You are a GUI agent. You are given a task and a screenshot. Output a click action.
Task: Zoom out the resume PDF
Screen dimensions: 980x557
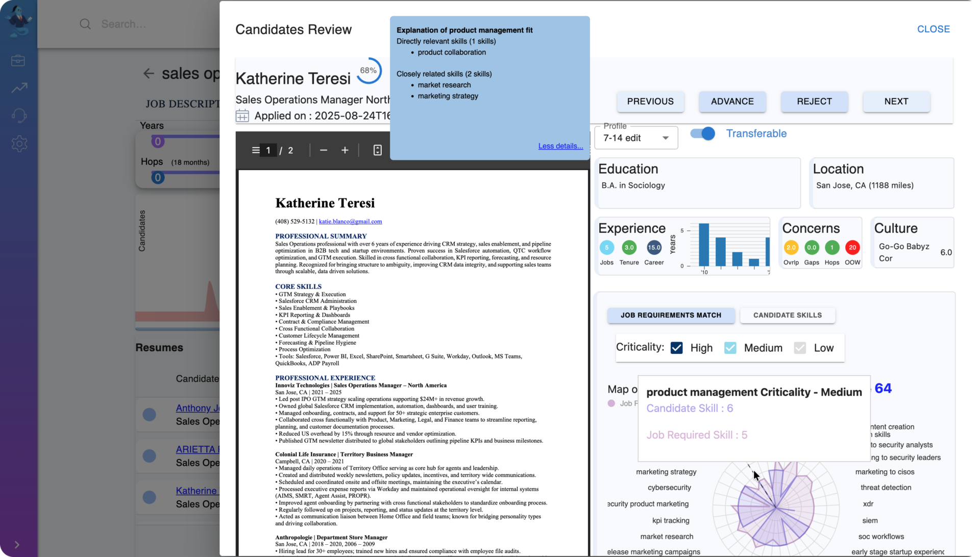[x=324, y=150]
